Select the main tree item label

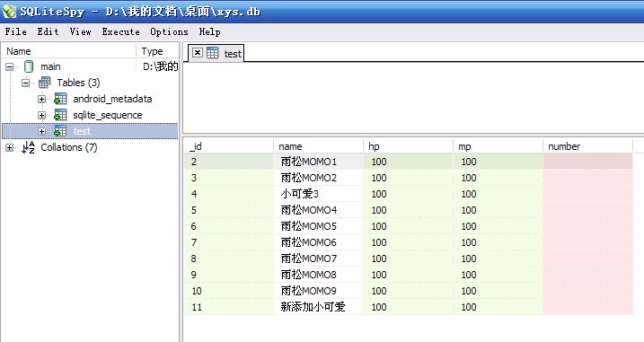(x=50, y=66)
